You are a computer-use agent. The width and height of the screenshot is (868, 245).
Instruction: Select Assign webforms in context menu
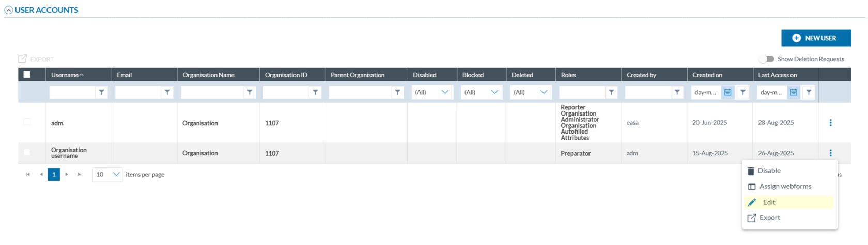tap(785, 186)
